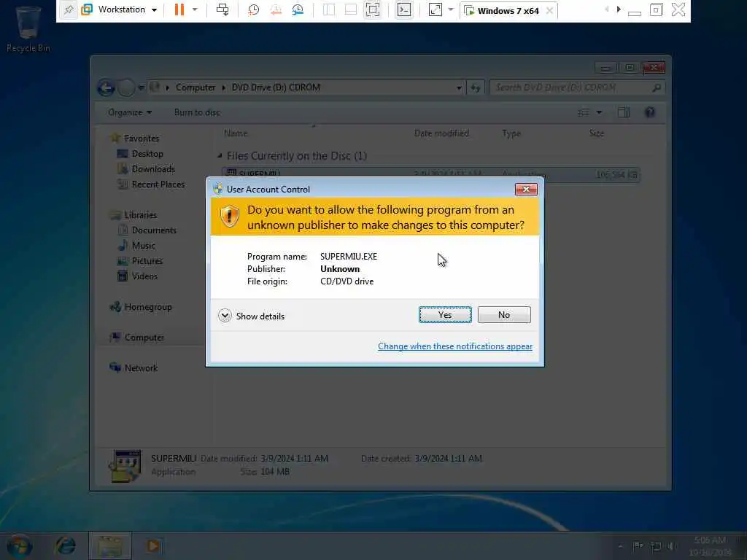Open the Organize menu in Explorer
The height and width of the screenshot is (560, 747).
pyautogui.click(x=130, y=112)
